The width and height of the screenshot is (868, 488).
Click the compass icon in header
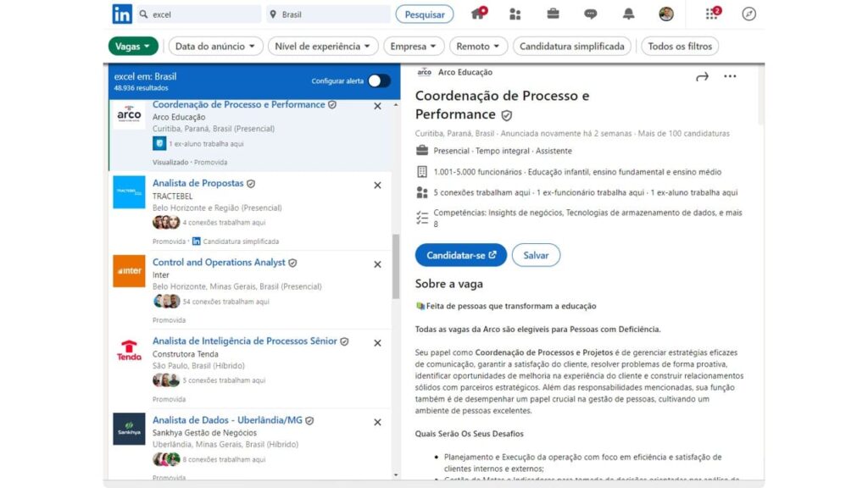749,14
